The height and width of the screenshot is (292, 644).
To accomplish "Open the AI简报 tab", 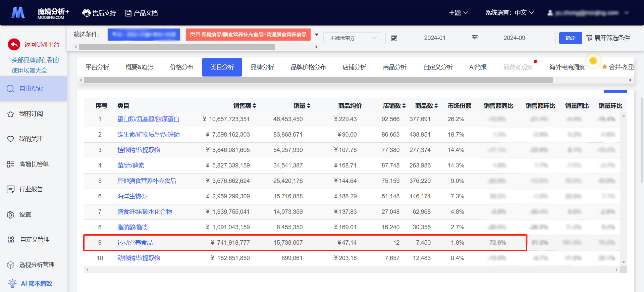I will (x=478, y=67).
